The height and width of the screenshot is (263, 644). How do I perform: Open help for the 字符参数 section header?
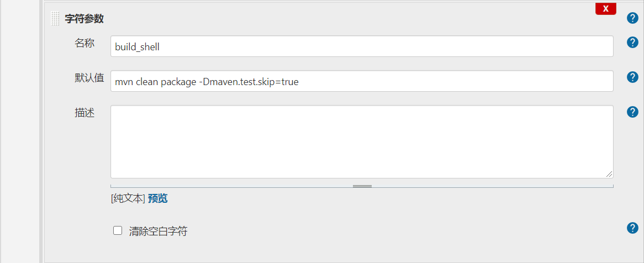(x=632, y=18)
